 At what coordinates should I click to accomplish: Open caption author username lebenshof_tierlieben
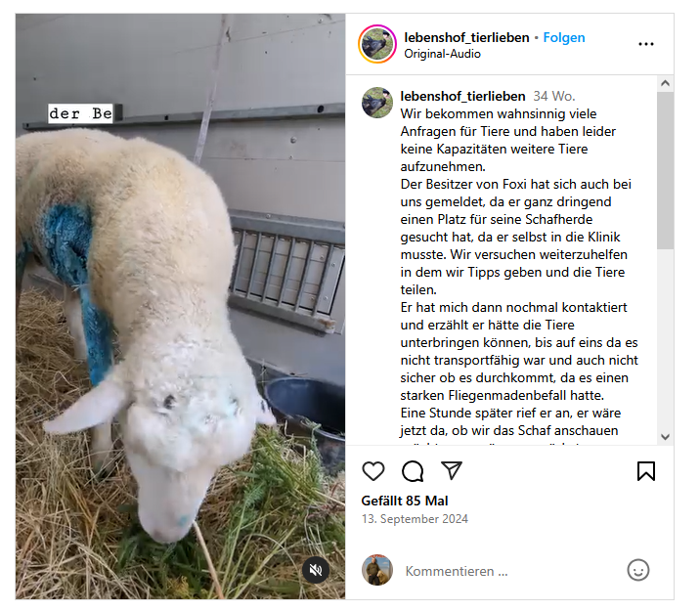(462, 96)
